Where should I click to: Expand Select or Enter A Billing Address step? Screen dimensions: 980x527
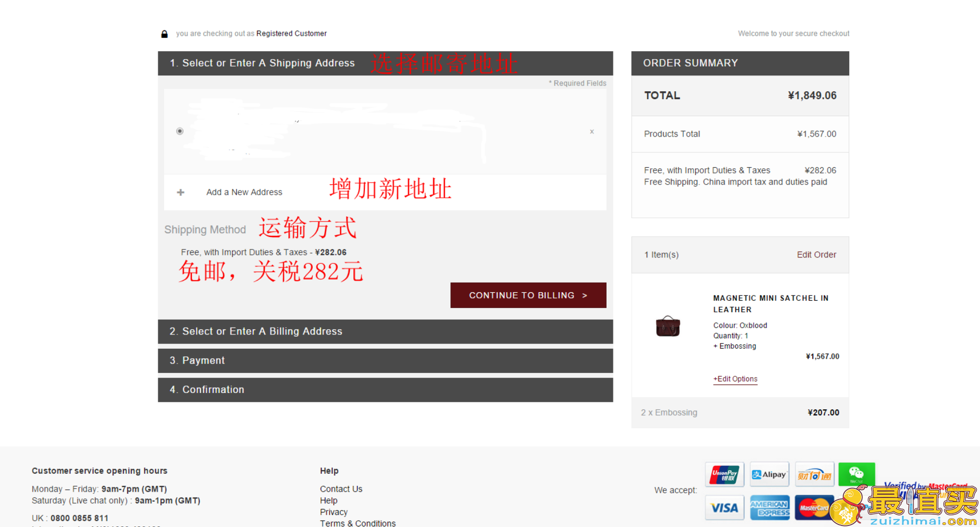point(385,331)
